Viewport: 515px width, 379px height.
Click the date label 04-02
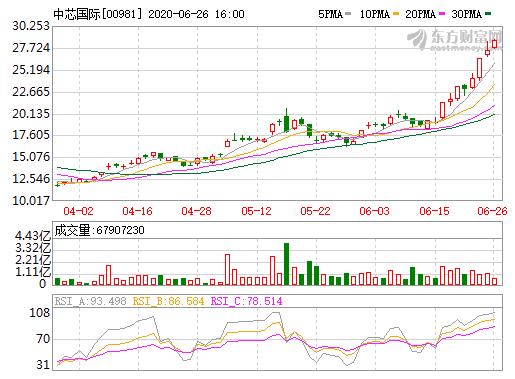[x=78, y=211]
